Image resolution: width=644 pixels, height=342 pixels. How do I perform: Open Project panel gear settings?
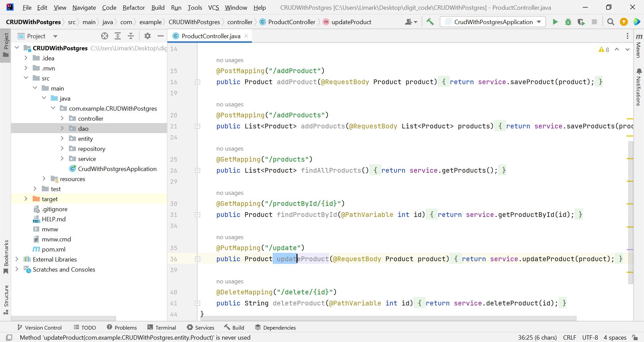tap(147, 36)
